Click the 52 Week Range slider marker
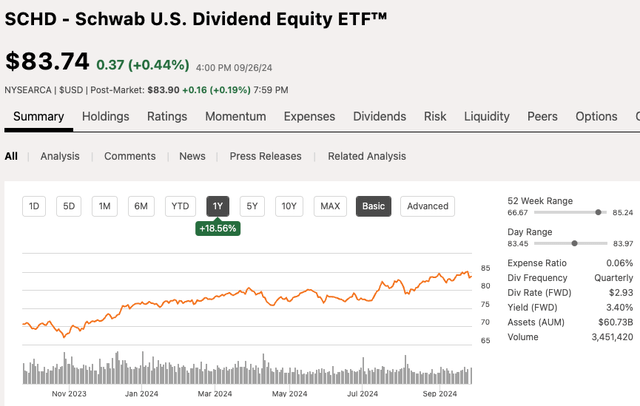Image resolution: width=640 pixels, height=406 pixels. click(598, 213)
